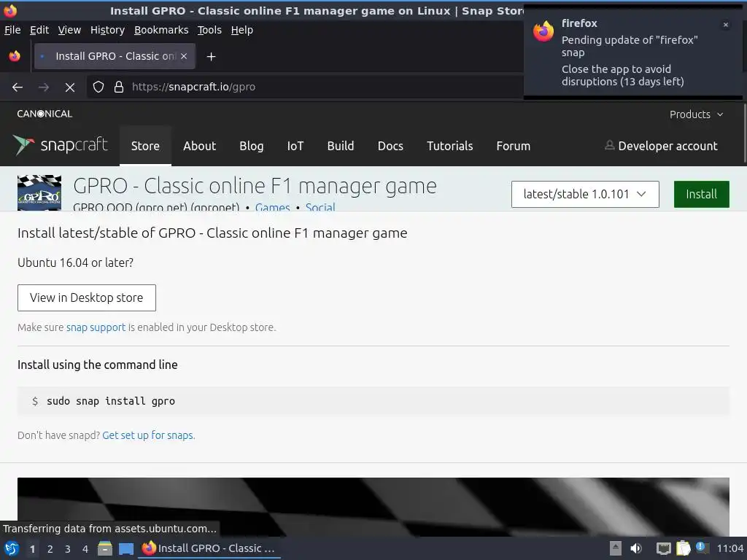Click the Firefox View pinned icon
The height and width of the screenshot is (560, 747).
[x=15, y=56]
